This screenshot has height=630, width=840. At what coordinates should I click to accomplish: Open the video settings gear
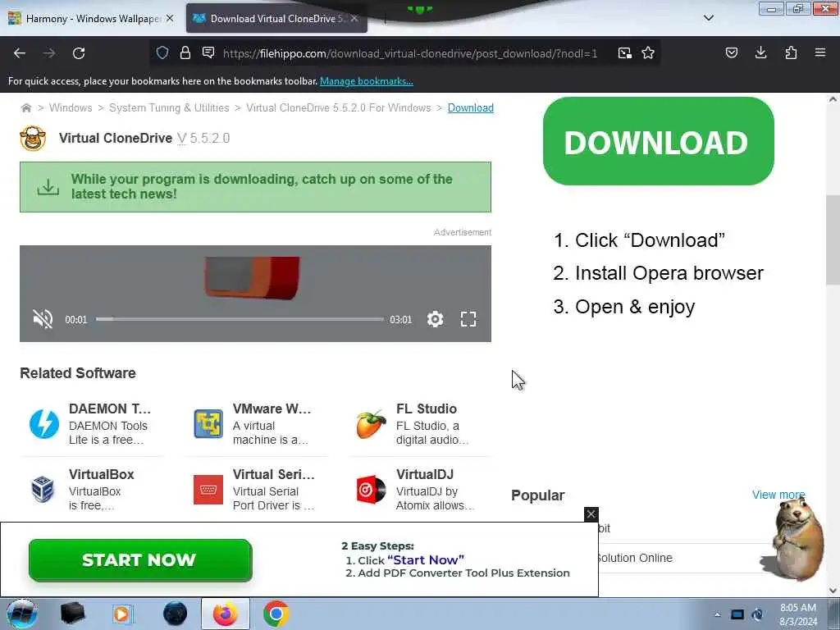tap(435, 319)
